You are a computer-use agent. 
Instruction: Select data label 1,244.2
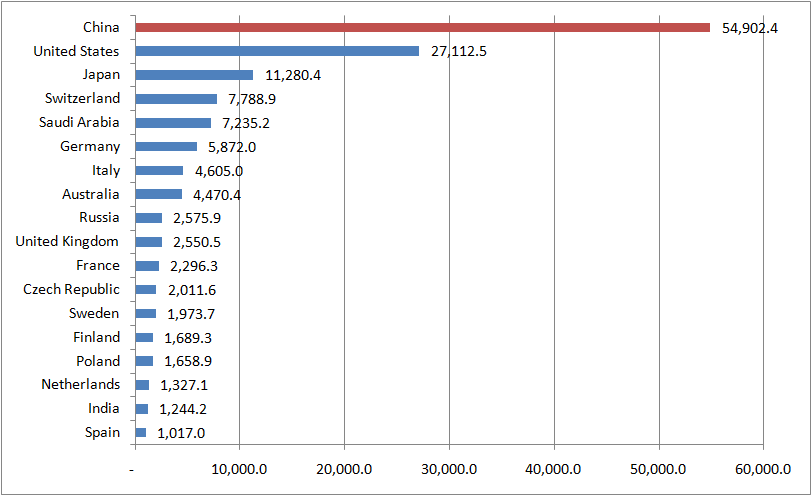(x=183, y=410)
